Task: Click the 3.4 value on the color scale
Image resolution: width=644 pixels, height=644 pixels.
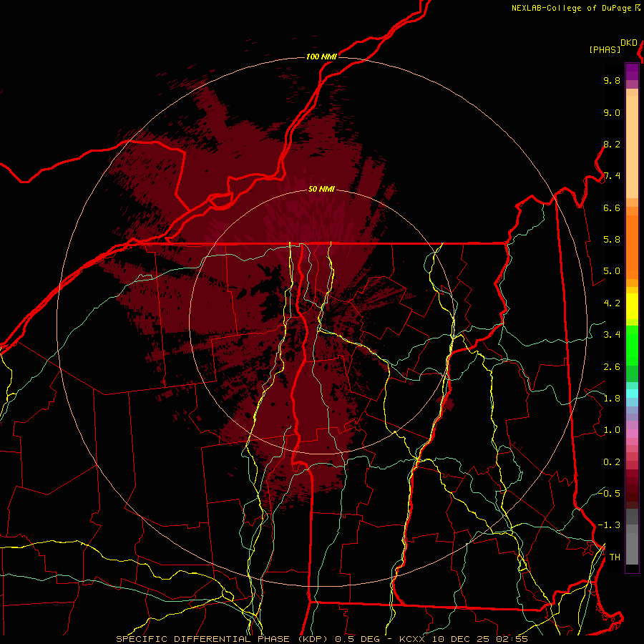Action: pyautogui.click(x=612, y=335)
